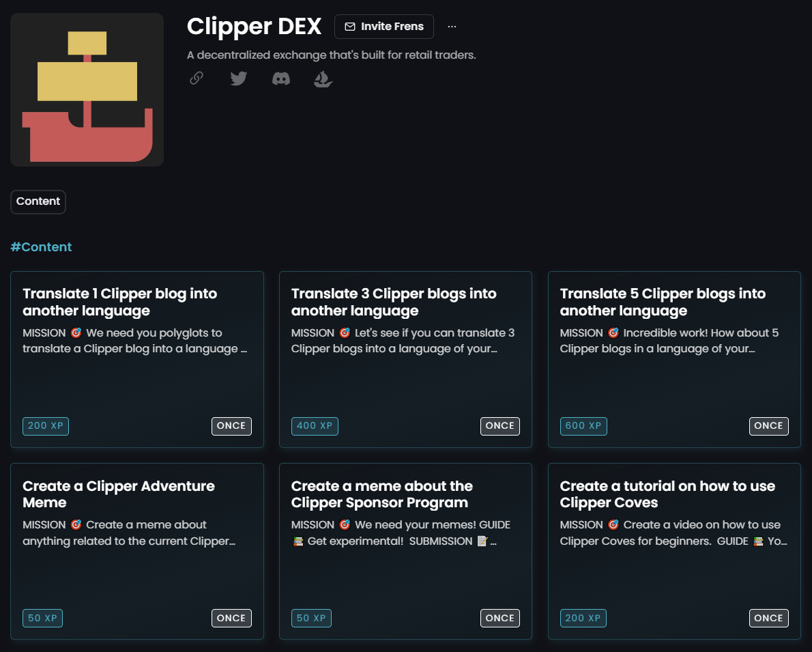Click the 600 XP badge
Image resolution: width=812 pixels, height=652 pixels.
click(583, 426)
